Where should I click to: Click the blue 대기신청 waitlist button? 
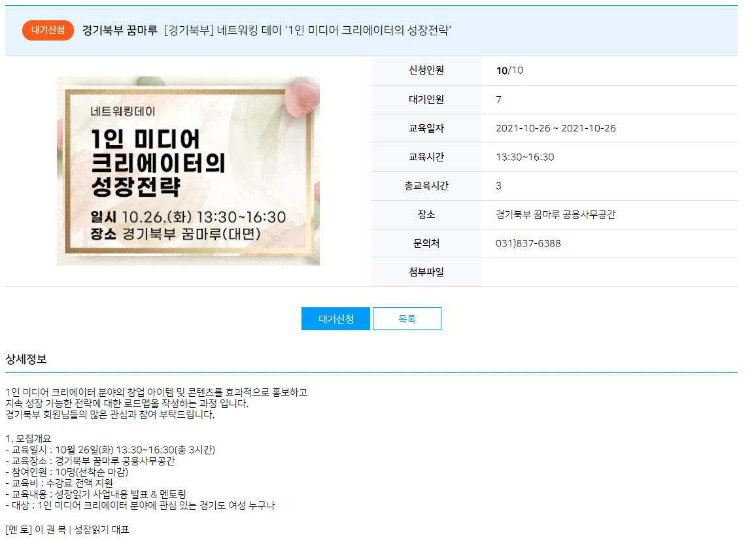click(x=335, y=318)
